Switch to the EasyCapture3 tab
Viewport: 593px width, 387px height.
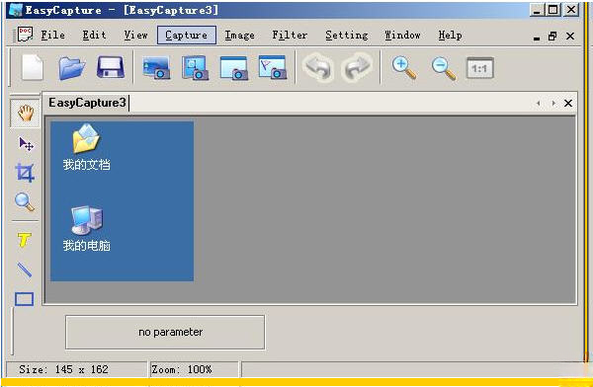[87, 103]
